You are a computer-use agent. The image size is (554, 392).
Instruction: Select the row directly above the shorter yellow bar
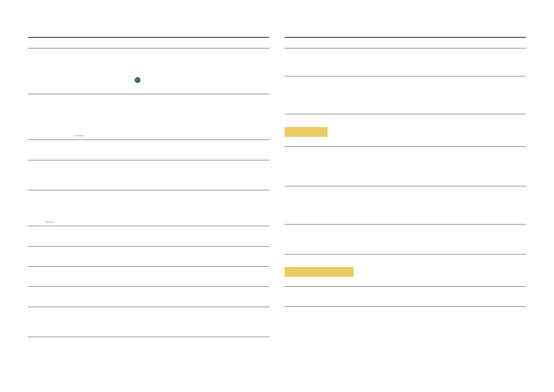[405, 95]
